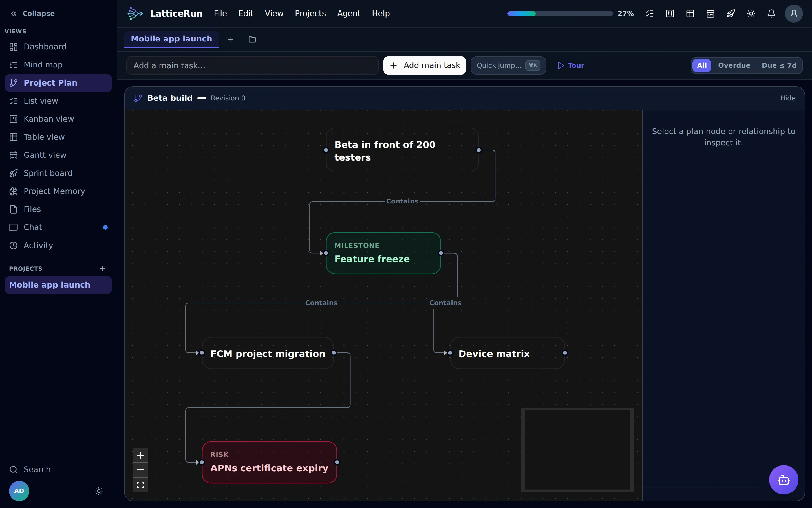Select the Mobile app launch project
Screen dimensions: 812x508
58,285
